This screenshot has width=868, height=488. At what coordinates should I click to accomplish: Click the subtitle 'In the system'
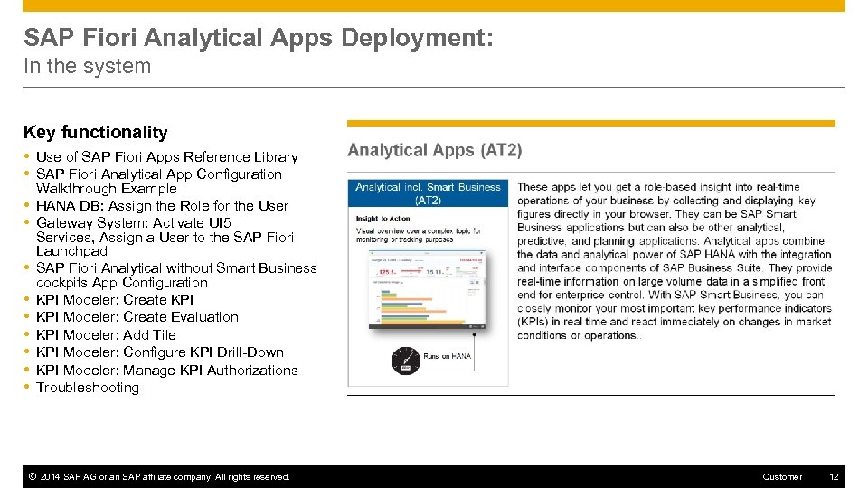click(x=87, y=66)
